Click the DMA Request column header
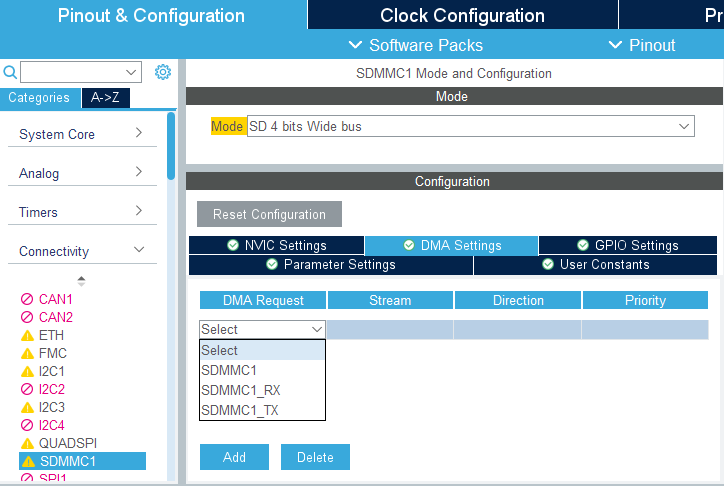 coord(263,300)
